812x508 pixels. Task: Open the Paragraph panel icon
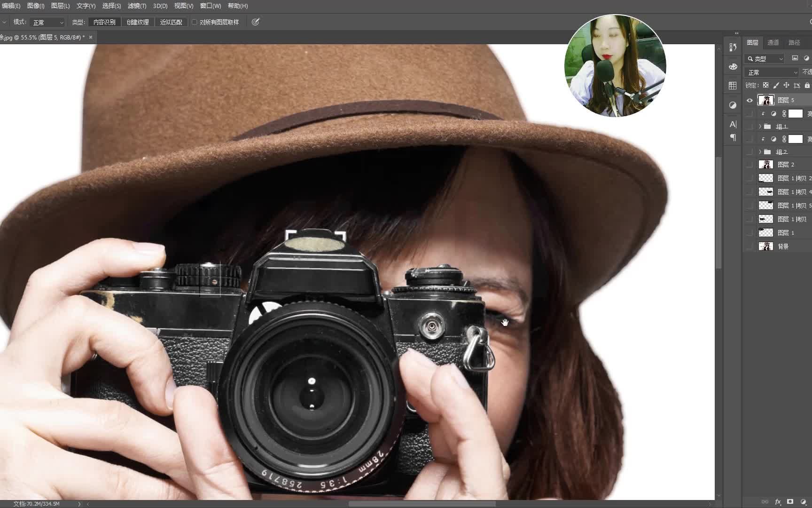coord(733,138)
